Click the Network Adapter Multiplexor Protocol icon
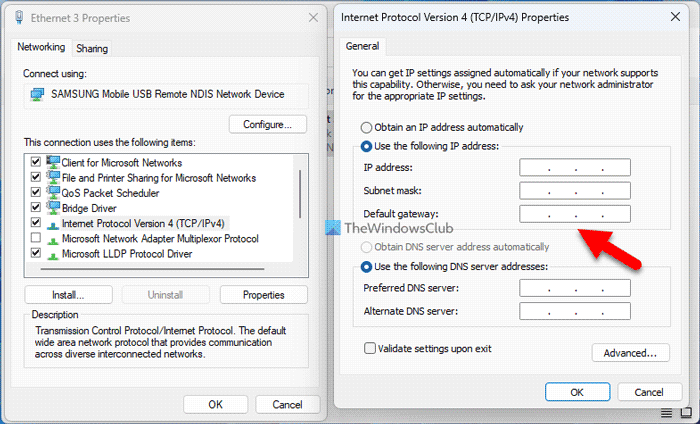The width and height of the screenshot is (700, 424). 52,239
